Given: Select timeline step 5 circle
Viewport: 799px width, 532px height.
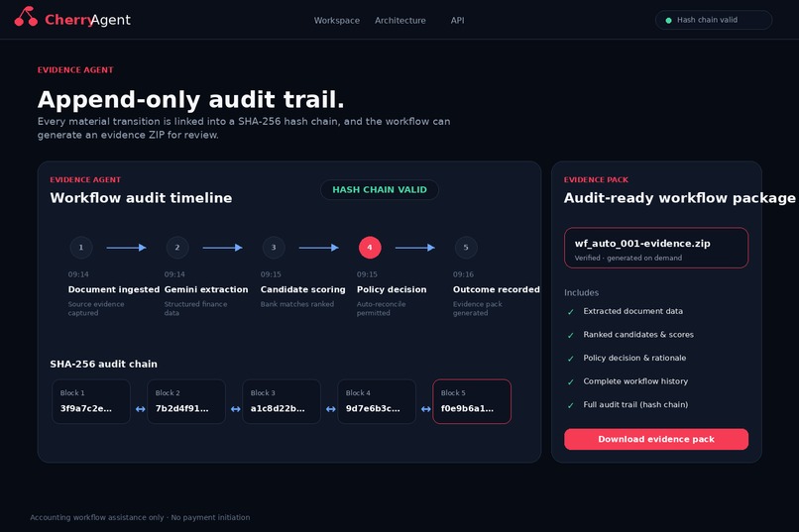Looking at the screenshot, I should (x=466, y=248).
